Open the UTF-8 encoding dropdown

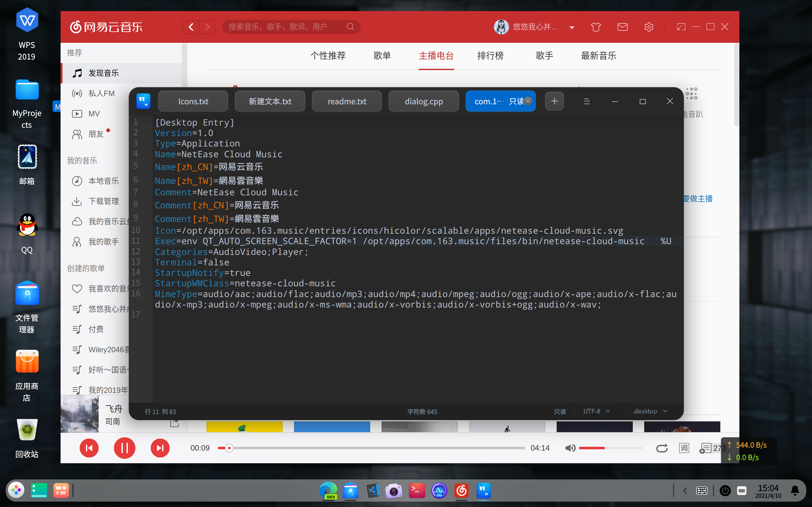tap(596, 411)
